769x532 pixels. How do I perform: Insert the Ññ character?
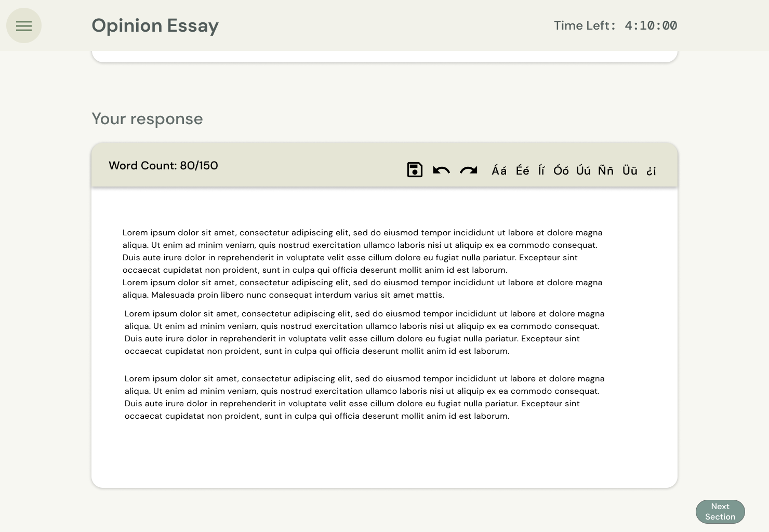click(605, 170)
